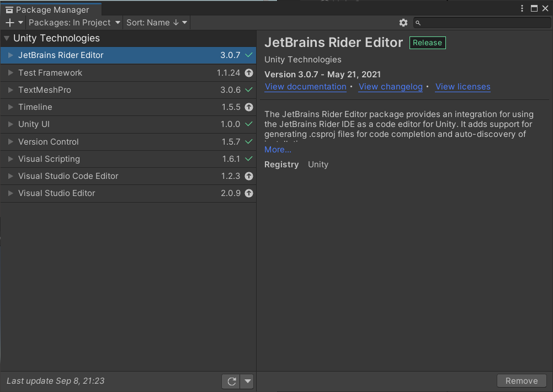Select the Visual Studio Editor package
The image size is (553, 392).
129,193
